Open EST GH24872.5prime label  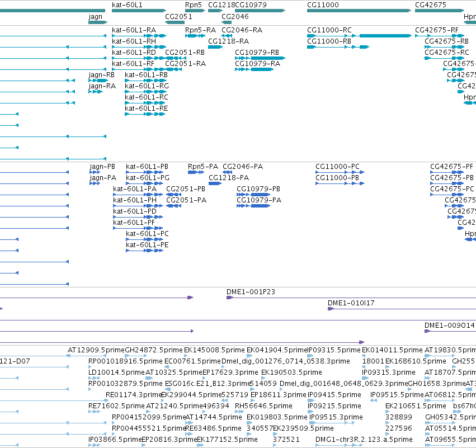154,350
